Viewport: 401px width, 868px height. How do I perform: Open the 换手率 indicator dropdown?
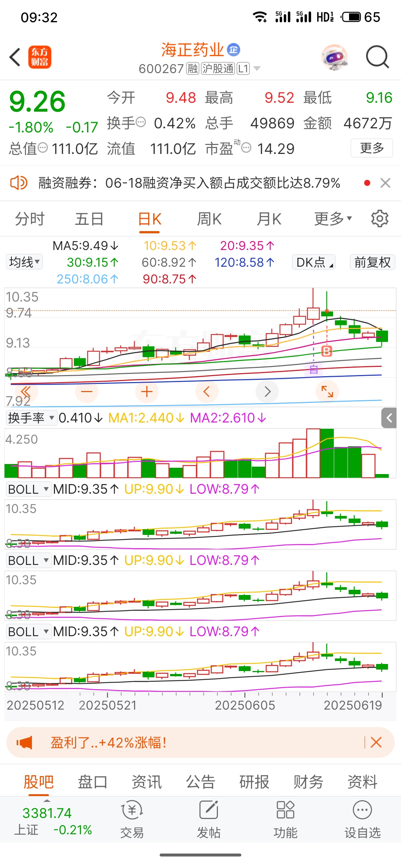tap(31, 418)
